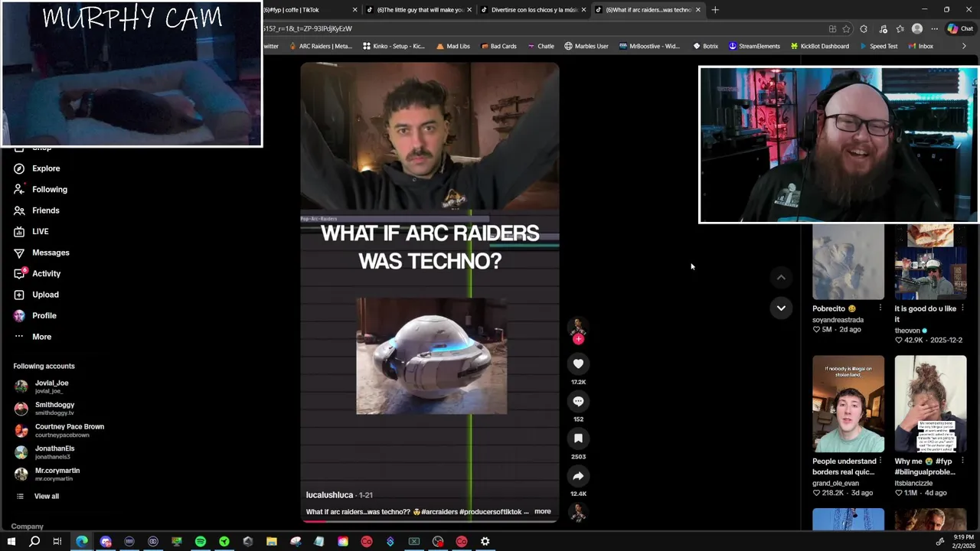Image resolution: width=980 pixels, height=551 pixels.
Task: Open Windows Start menu
Action: 11,541
